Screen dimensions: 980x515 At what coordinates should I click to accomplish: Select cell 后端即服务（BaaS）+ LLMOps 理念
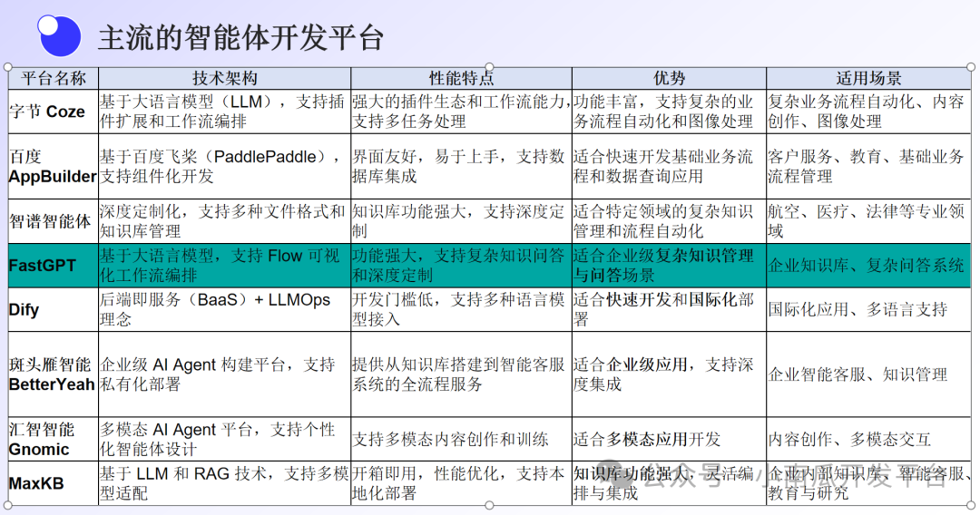tap(224, 309)
